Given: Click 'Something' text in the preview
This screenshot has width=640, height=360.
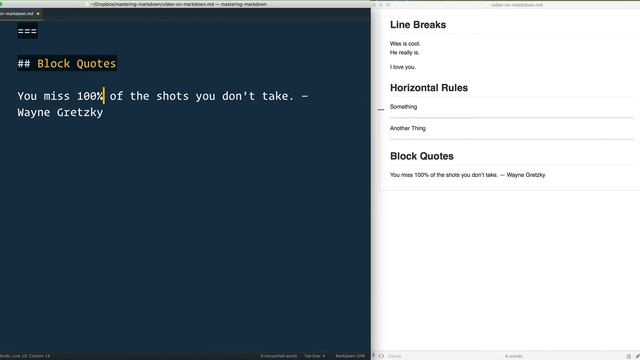Looking at the screenshot, I should pos(403,107).
